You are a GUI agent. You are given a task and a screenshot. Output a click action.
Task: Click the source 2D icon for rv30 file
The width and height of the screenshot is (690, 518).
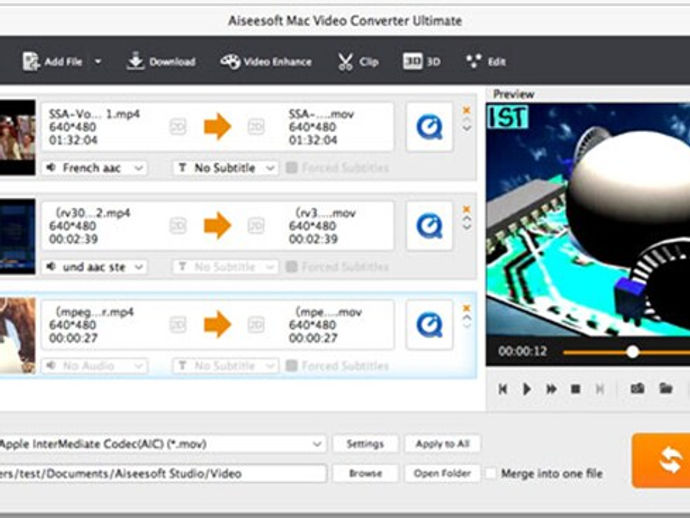[x=178, y=226]
